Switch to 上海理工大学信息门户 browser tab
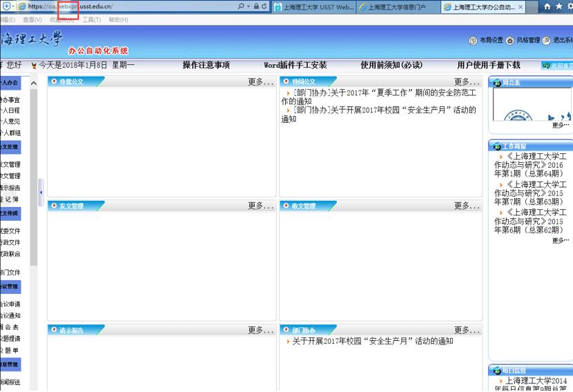Viewport: 573px width, 392px height. [x=398, y=7]
